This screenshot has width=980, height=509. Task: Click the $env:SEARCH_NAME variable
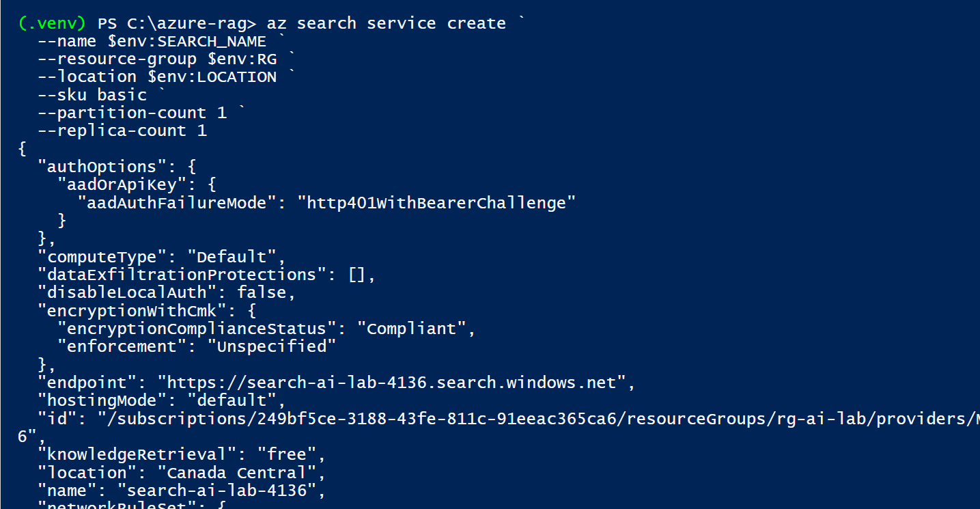pyautogui.click(x=186, y=41)
